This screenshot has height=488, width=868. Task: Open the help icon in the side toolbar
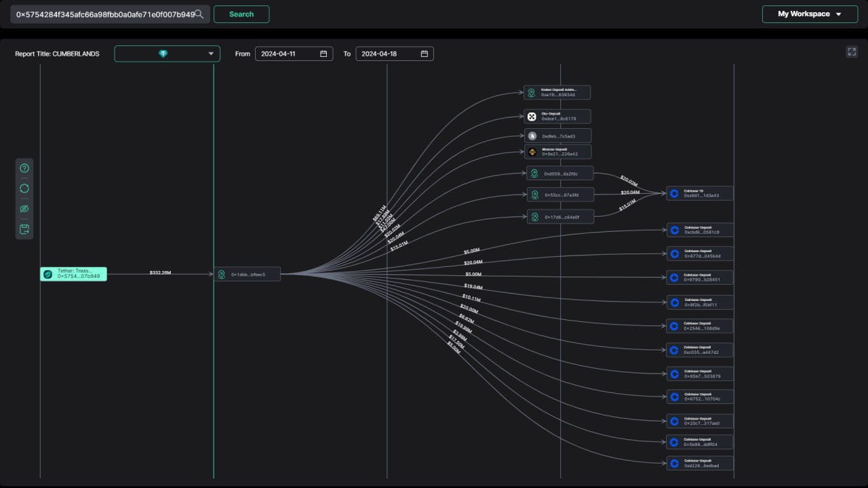[24, 168]
